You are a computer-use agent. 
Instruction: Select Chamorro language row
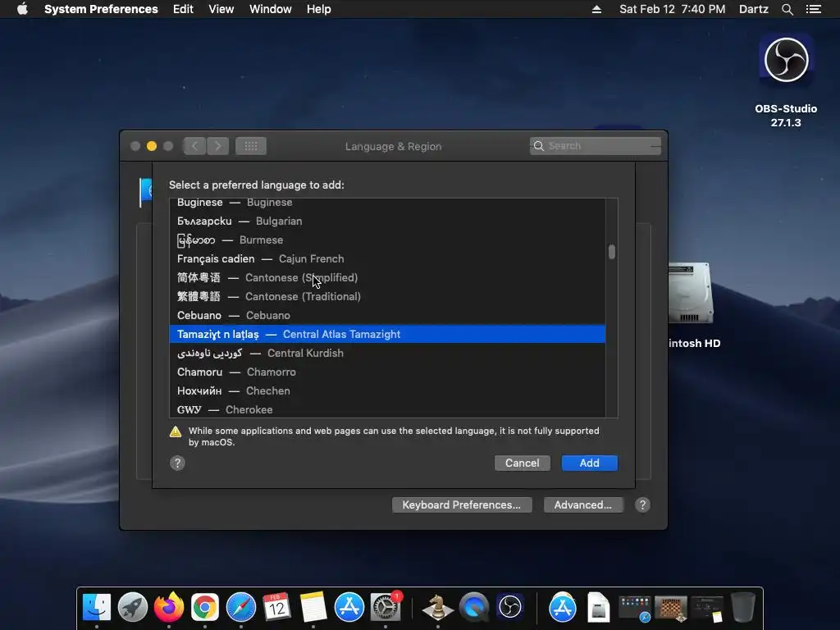[387, 372]
